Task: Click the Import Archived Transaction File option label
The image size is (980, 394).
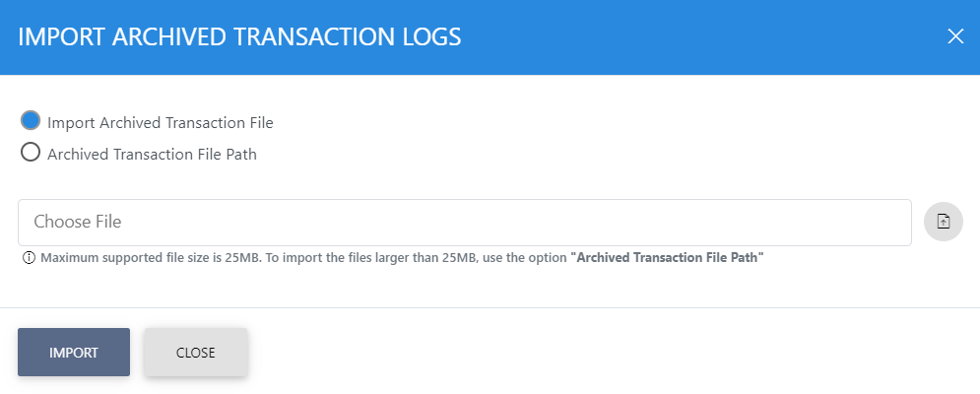Action: pyautogui.click(x=161, y=123)
